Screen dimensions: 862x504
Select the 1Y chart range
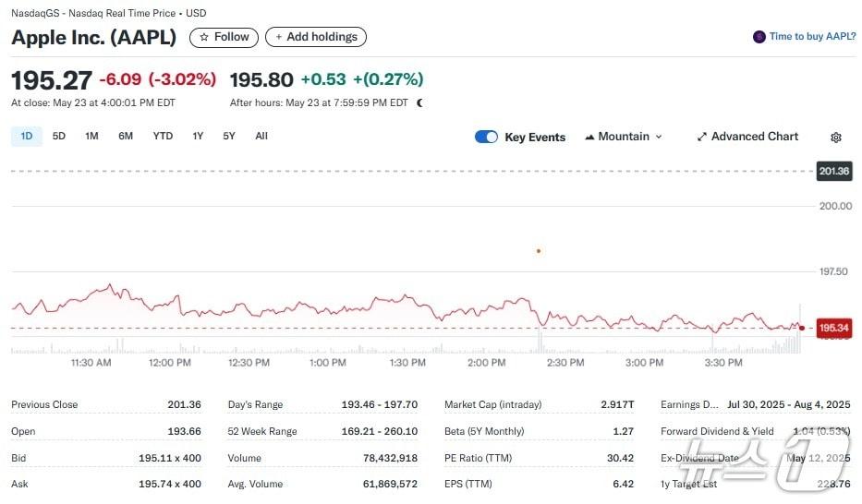pos(198,137)
